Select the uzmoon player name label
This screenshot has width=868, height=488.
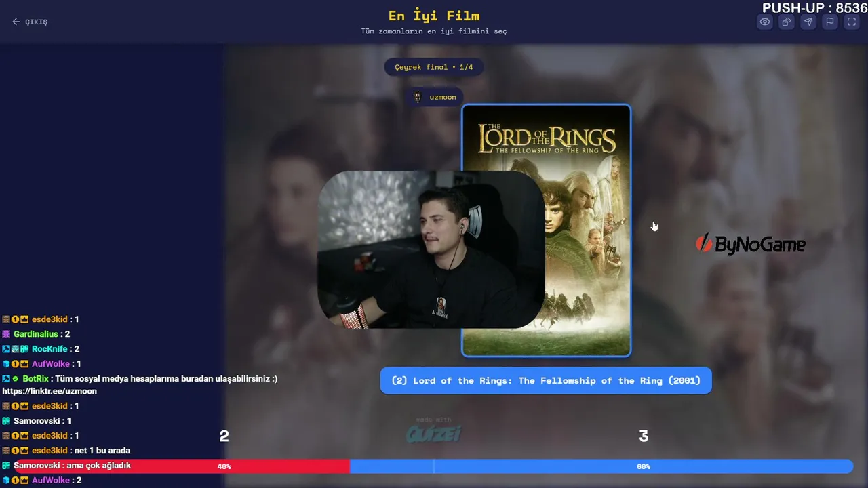click(x=443, y=97)
